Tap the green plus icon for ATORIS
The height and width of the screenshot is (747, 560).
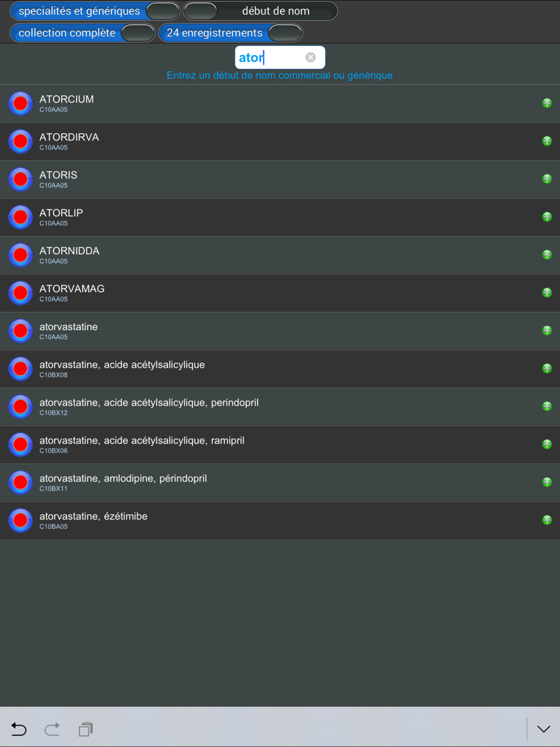click(547, 179)
